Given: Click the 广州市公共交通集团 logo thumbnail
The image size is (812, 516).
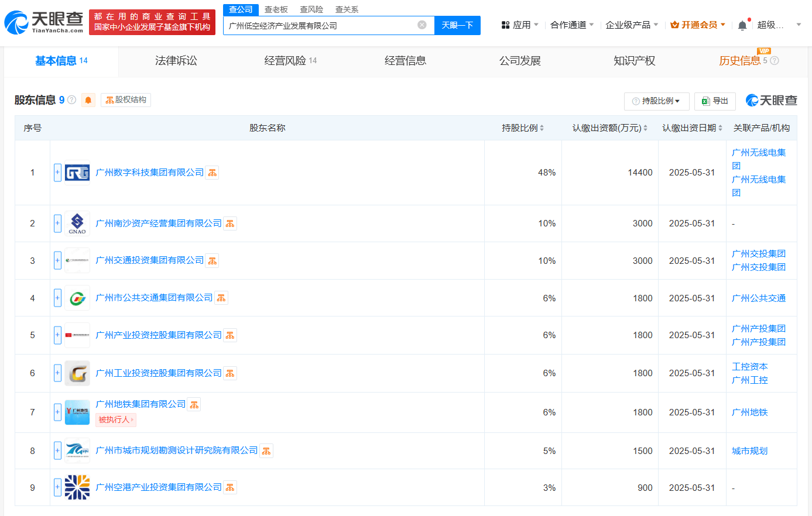Looking at the screenshot, I should (77, 298).
